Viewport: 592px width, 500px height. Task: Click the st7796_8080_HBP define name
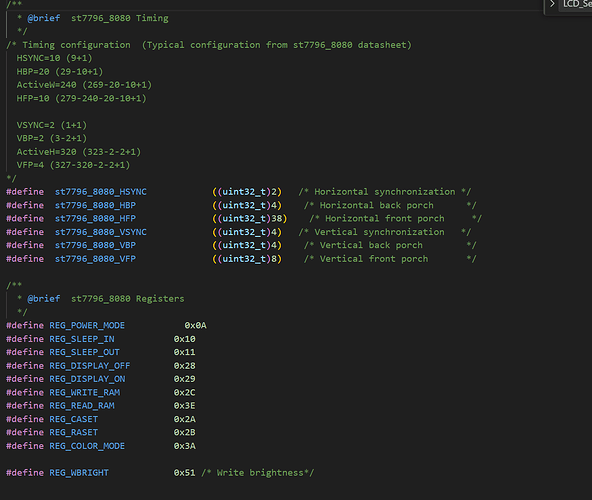(x=95, y=205)
